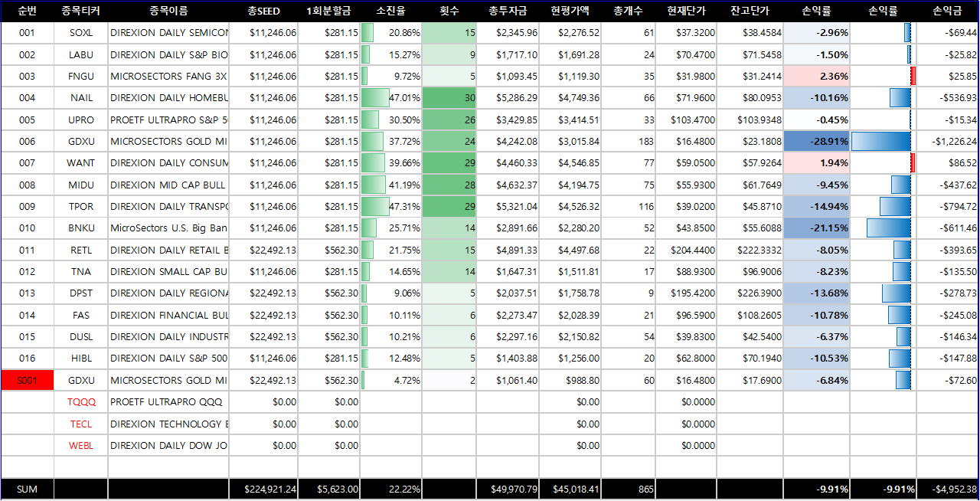Image resolution: width=980 pixels, height=501 pixels.
Task: Select the LABU ticker cell
Action: pyautogui.click(x=81, y=54)
